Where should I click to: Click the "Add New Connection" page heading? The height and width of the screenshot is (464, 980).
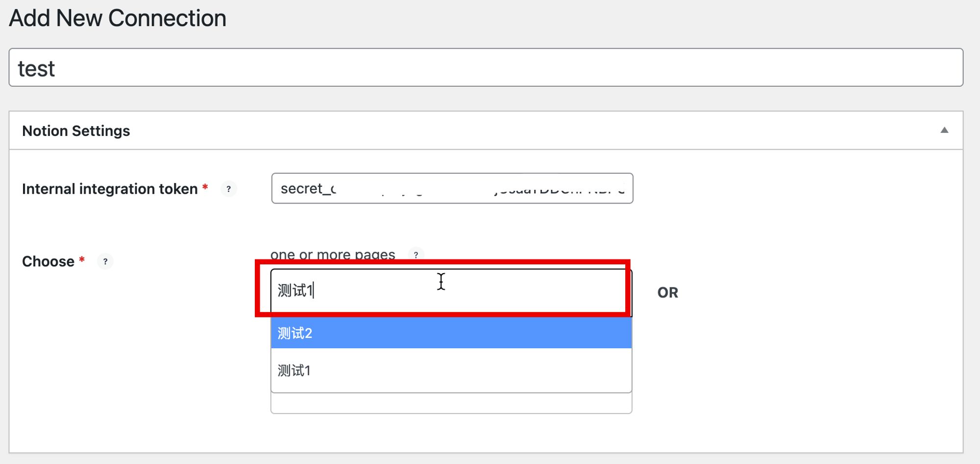(x=118, y=19)
